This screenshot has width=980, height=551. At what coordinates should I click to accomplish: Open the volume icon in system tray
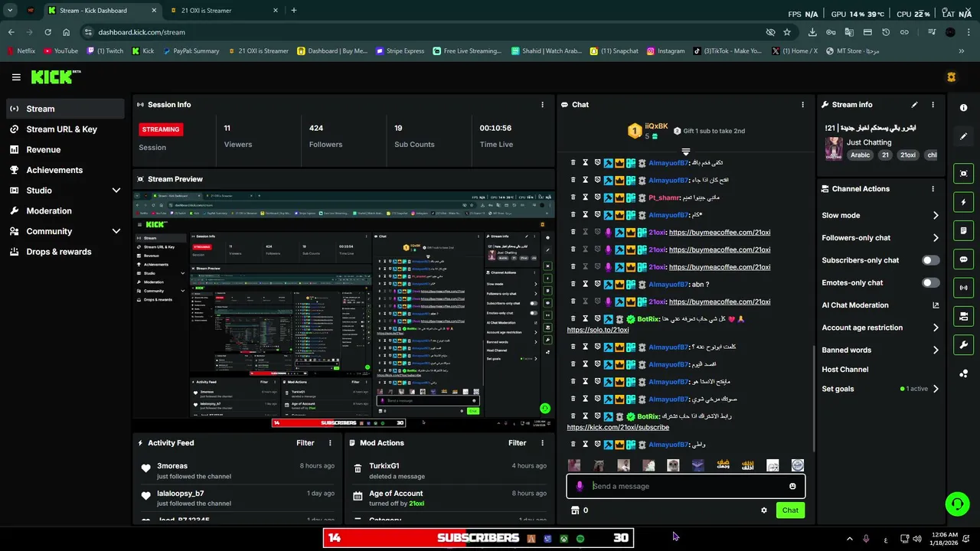917,539
